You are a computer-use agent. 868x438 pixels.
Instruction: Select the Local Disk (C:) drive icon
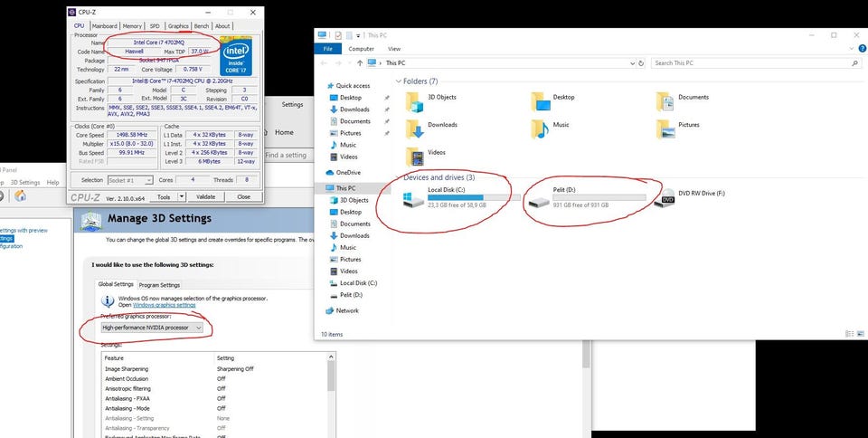[413, 200]
